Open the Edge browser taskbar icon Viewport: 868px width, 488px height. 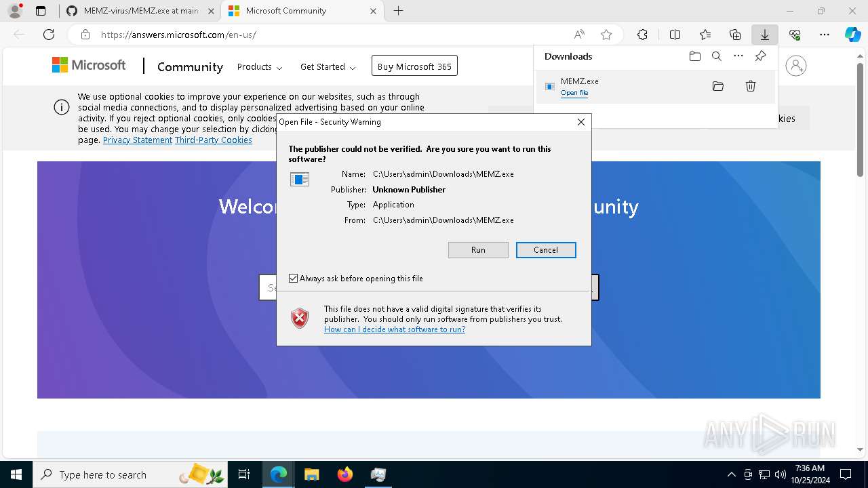click(x=279, y=474)
